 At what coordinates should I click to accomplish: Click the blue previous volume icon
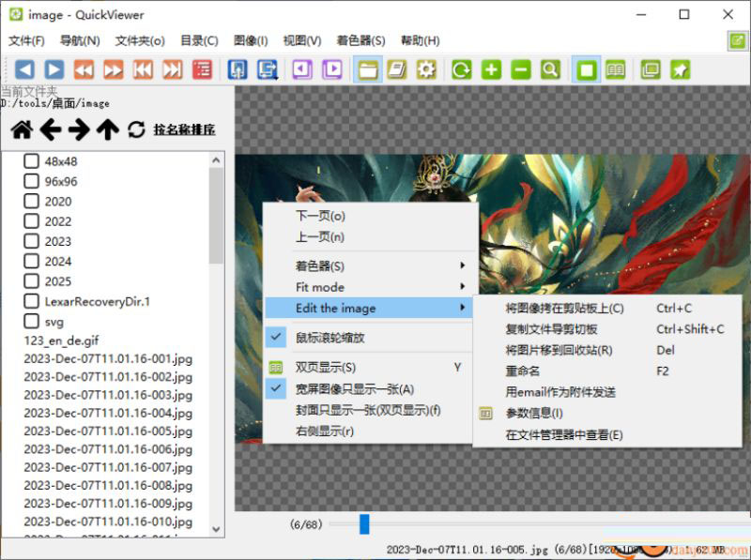click(x=238, y=69)
